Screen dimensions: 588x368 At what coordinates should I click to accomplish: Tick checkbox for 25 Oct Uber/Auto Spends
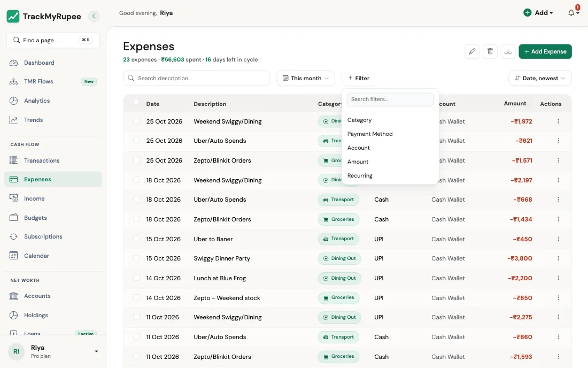point(136,140)
